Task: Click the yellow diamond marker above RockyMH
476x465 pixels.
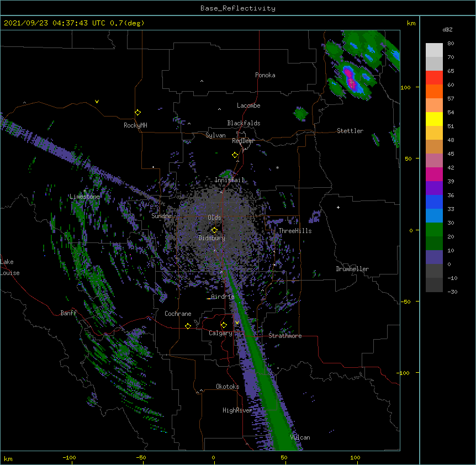Action: [138, 113]
